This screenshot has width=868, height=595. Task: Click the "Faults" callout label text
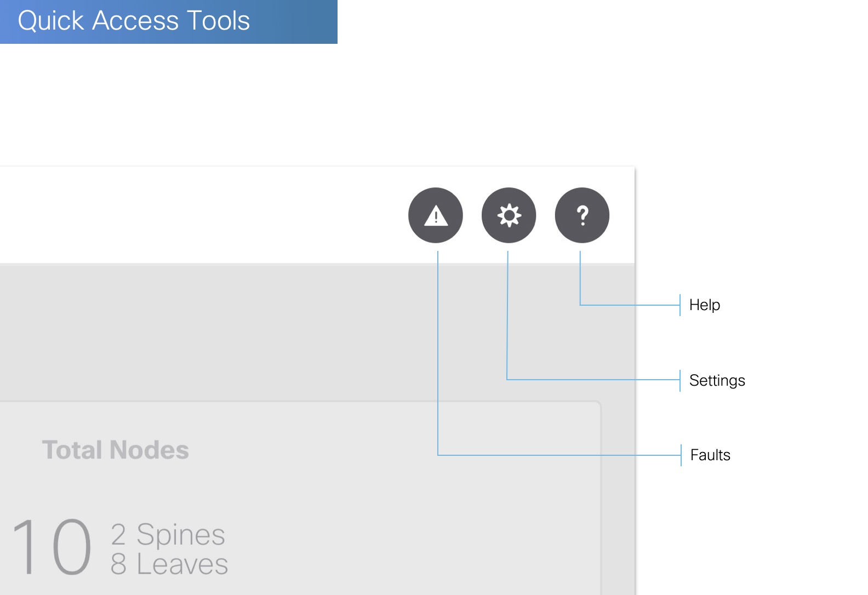pyautogui.click(x=710, y=455)
